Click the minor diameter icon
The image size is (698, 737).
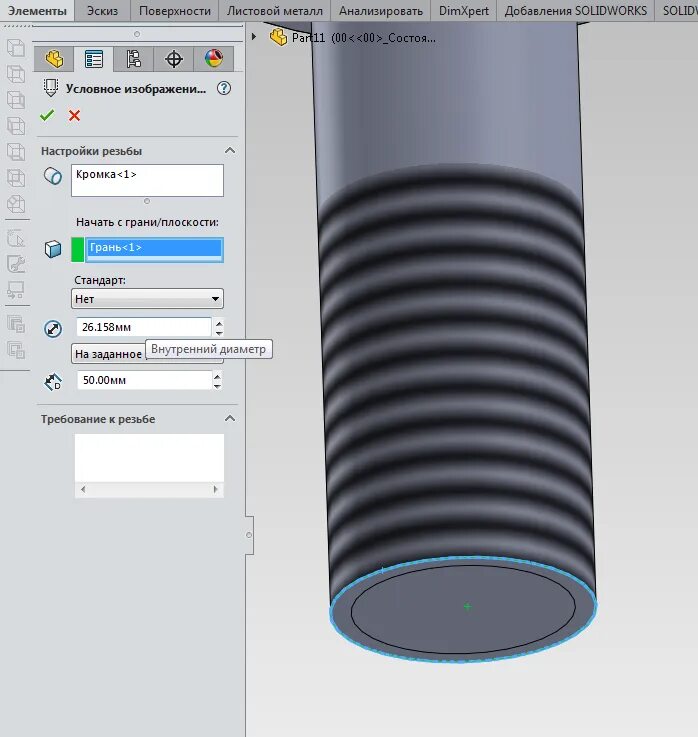coord(53,328)
